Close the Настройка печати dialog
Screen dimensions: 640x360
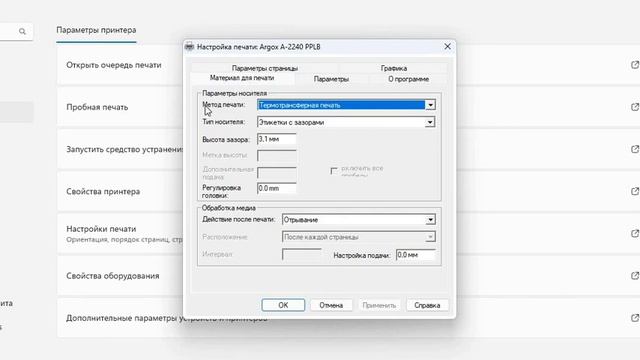click(x=447, y=47)
